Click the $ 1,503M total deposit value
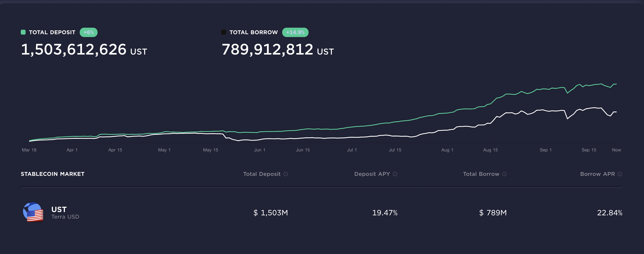 tap(271, 213)
